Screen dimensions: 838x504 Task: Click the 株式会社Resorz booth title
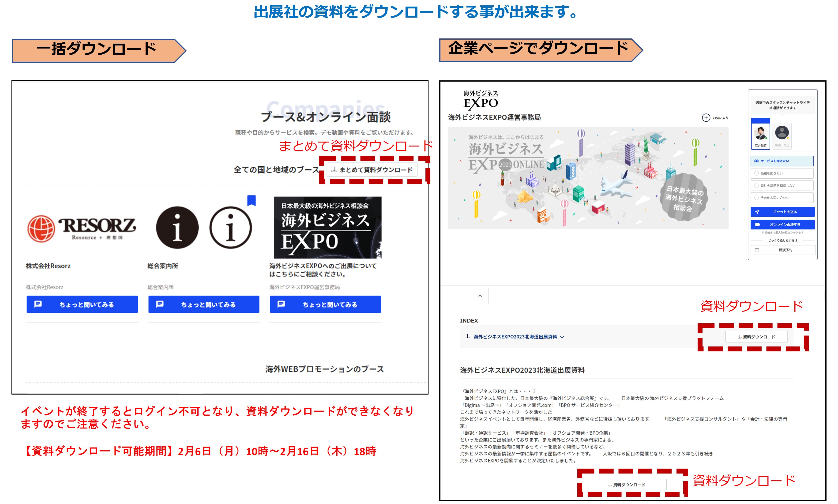tap(48, 266)
